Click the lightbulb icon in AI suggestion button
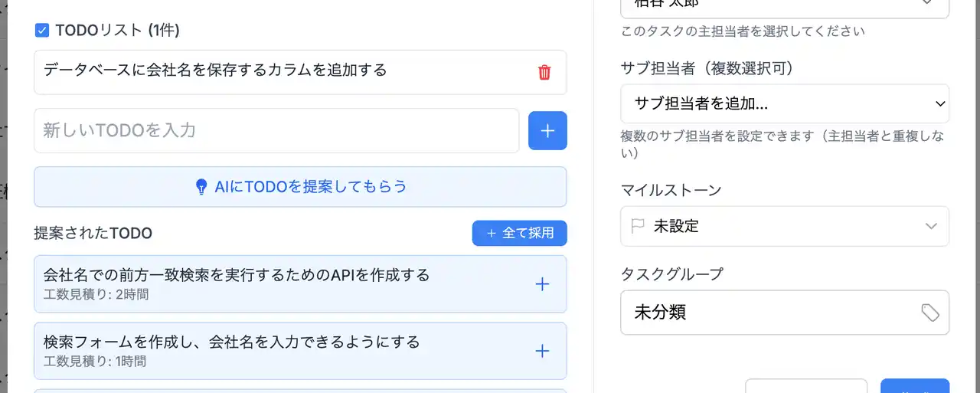The width and height of the screenshot is (980, 393). (x=201, y=186)
